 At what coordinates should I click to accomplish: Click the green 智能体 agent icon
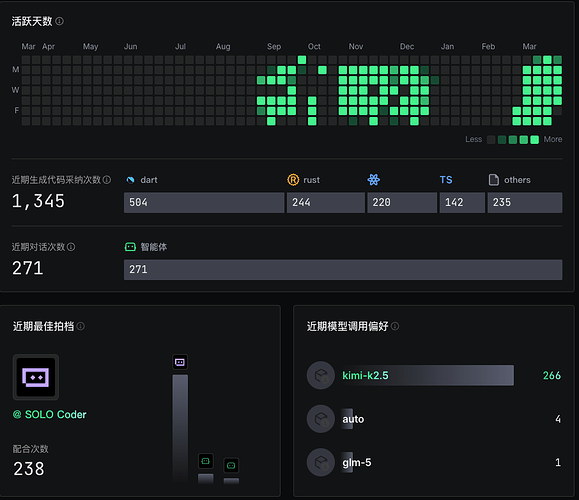(130, 247)
